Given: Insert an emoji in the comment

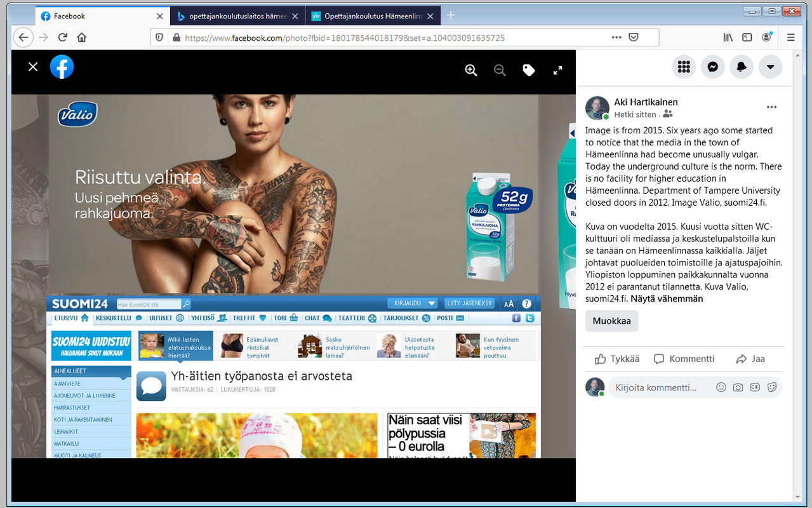Looking at the screenshot, I should point(721,387).
